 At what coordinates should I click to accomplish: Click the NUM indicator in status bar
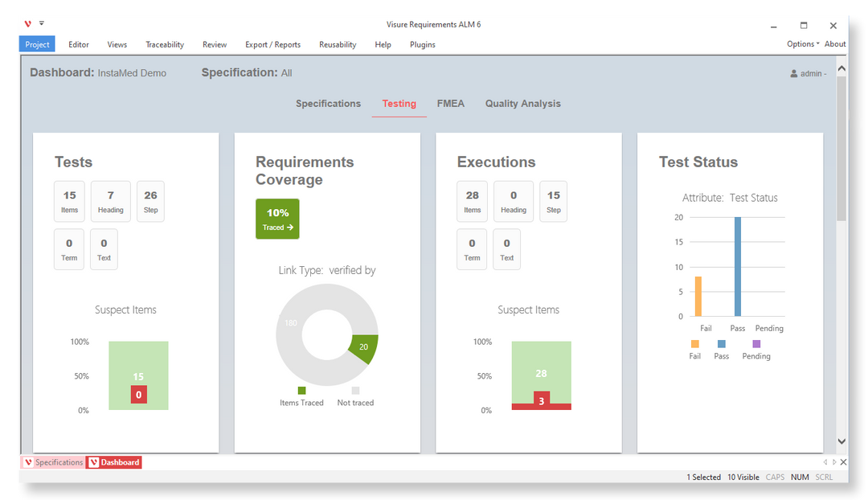click(800, 477)
